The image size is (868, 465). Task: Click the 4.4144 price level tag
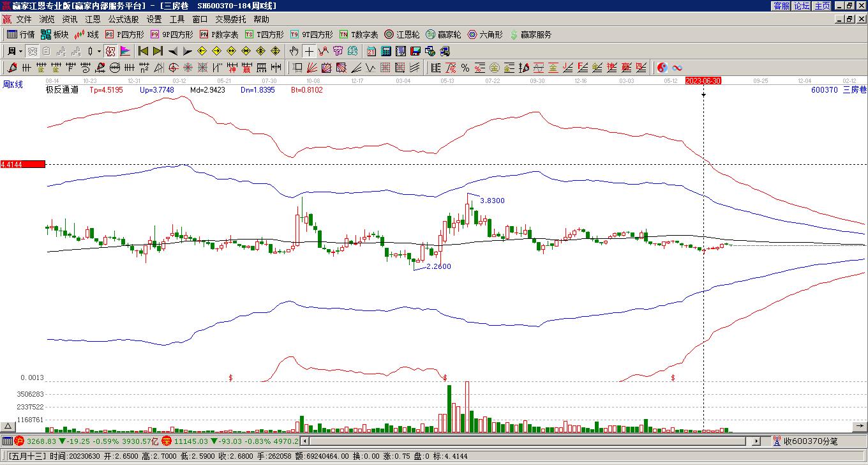coord(23,164)
